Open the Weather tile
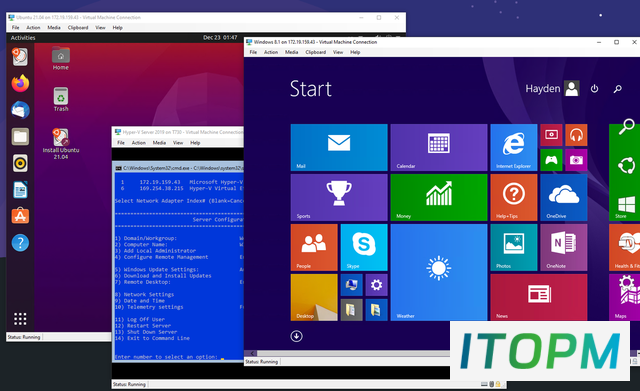The width and height of the screenshot is (640, 391). (x=439, y=272)
